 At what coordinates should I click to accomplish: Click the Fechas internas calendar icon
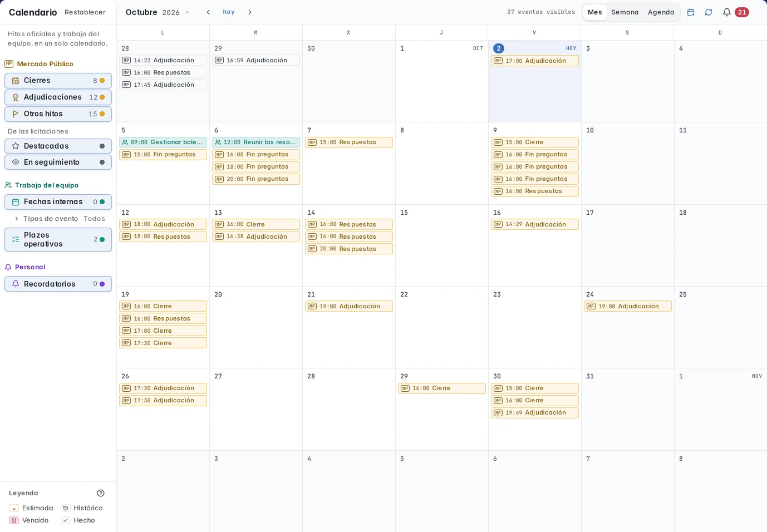coord(16,202)
